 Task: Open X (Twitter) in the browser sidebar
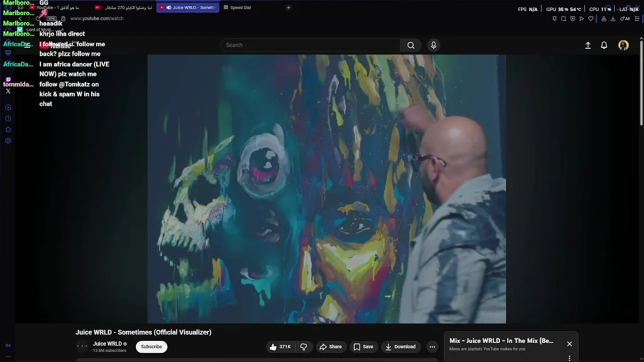pyautogui.click(x=8, y=91)
